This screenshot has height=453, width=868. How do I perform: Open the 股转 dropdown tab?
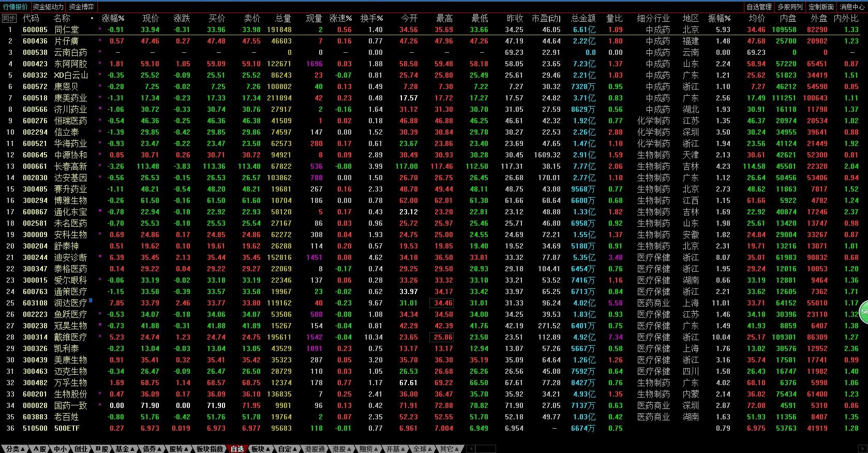point(179,449)
